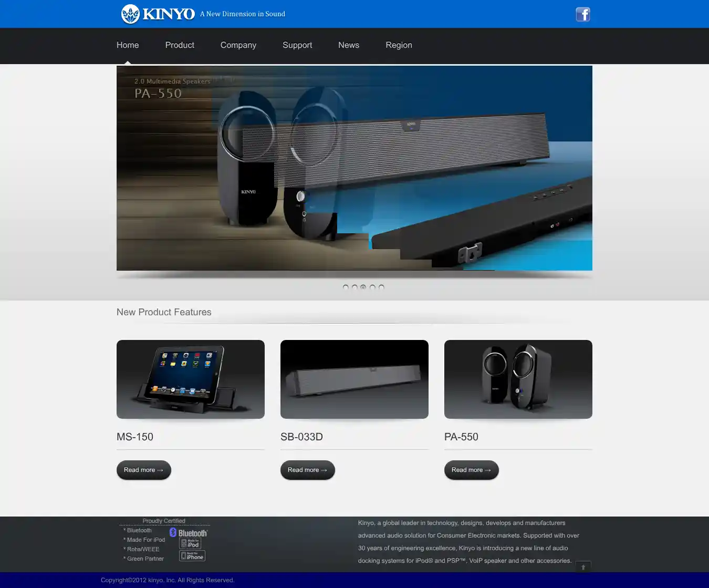Open the Company menu
The height and width of the screenshot is (588, 709).
[x=238, y=45]
